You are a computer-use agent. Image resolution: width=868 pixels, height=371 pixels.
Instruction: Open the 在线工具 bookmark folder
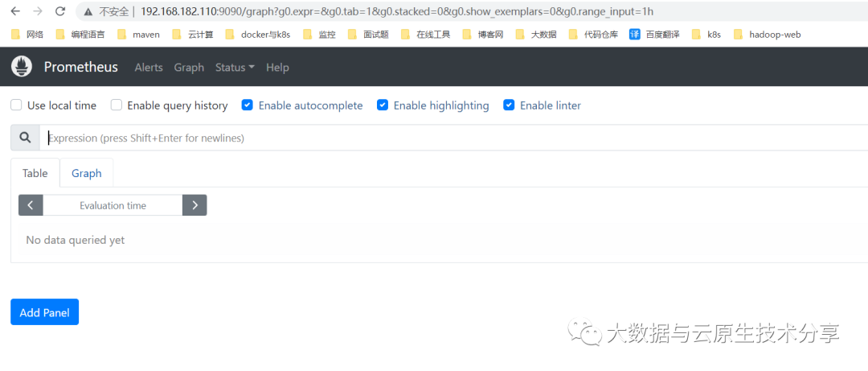[x=426, y=35]
